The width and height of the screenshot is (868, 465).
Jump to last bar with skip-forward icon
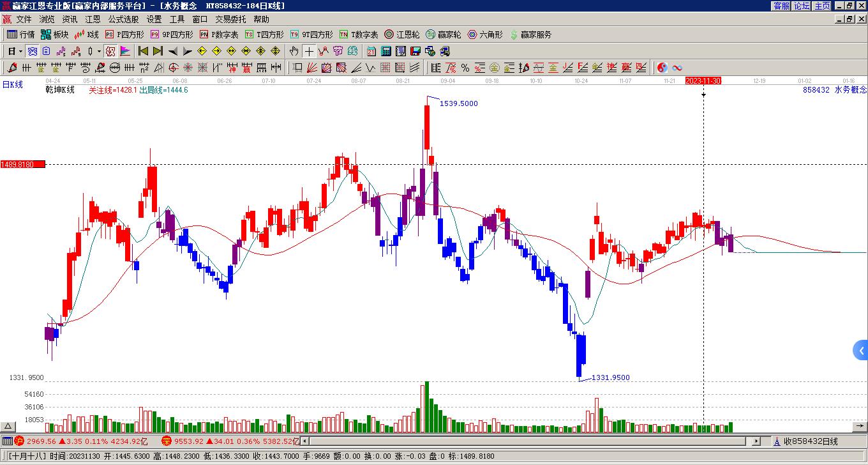coord(158,51)
